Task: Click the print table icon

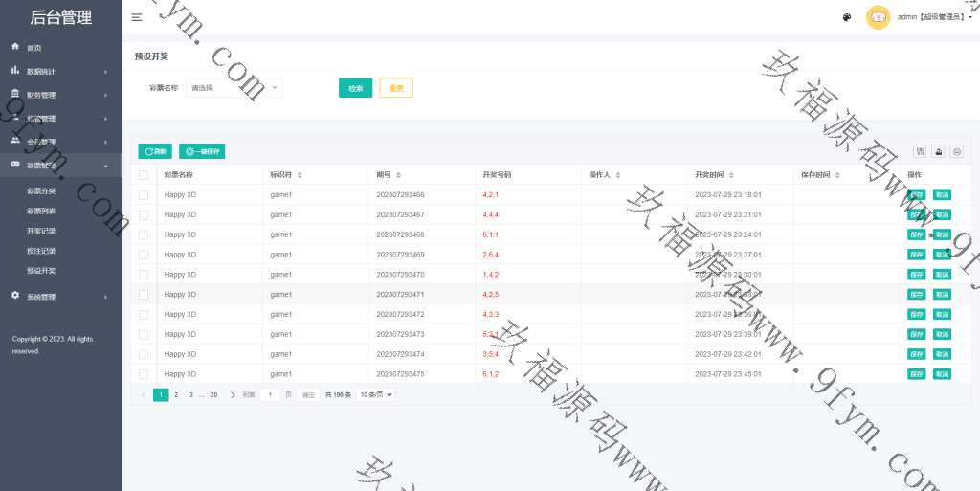Action: pos(956,151)
